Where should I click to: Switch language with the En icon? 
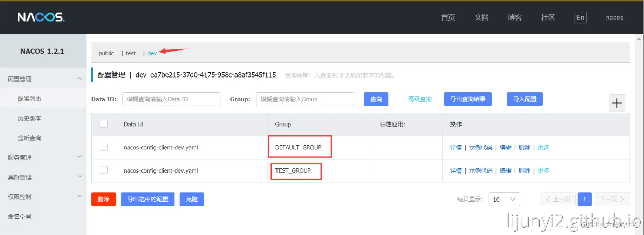click(580, 18)
